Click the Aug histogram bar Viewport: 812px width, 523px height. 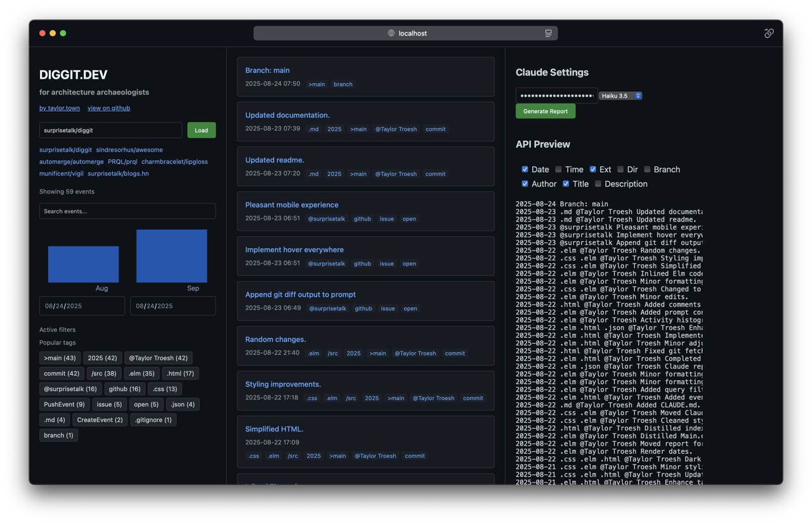(x=83, y=264)
